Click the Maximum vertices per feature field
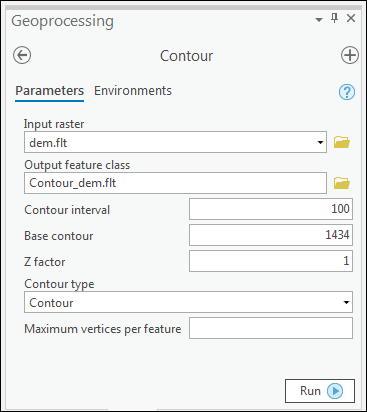 pos(271,328)
